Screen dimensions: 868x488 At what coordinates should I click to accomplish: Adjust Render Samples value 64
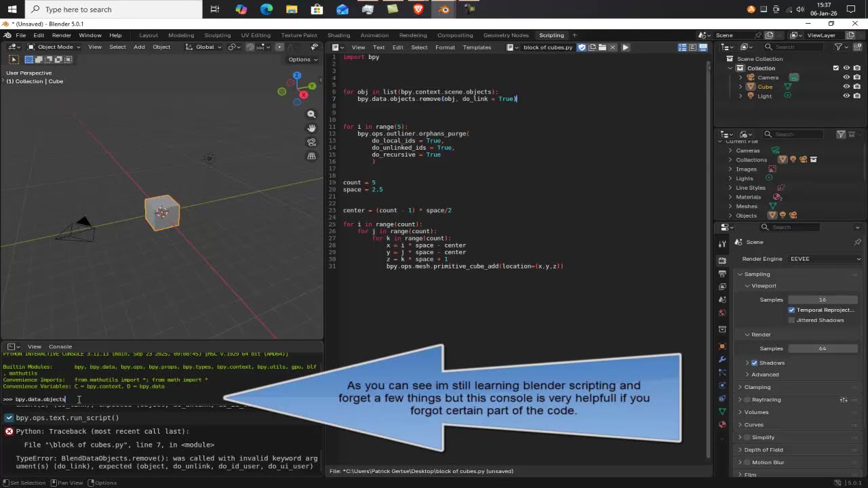point(823,348)
